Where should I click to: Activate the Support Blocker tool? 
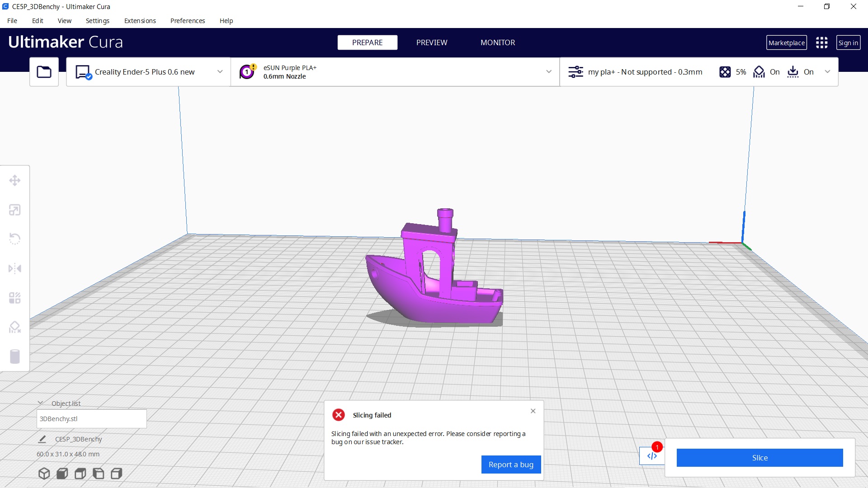coord(15,327)
